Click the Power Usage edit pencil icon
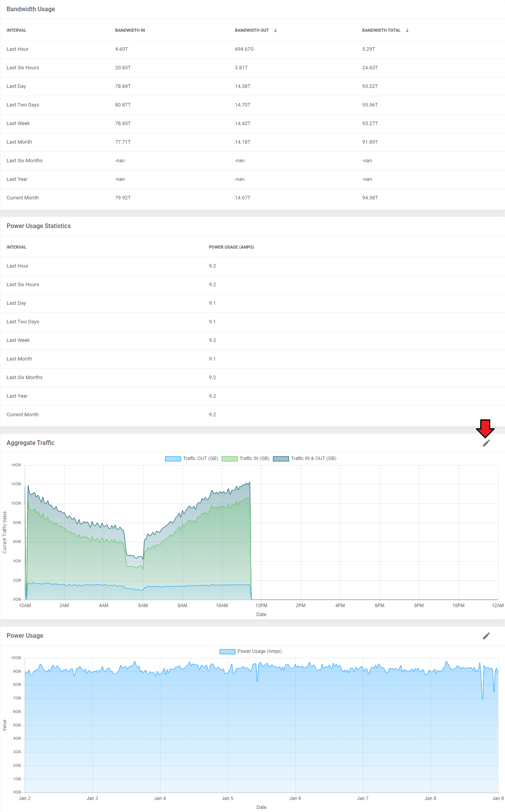The image size is (505, 812). 486,636
